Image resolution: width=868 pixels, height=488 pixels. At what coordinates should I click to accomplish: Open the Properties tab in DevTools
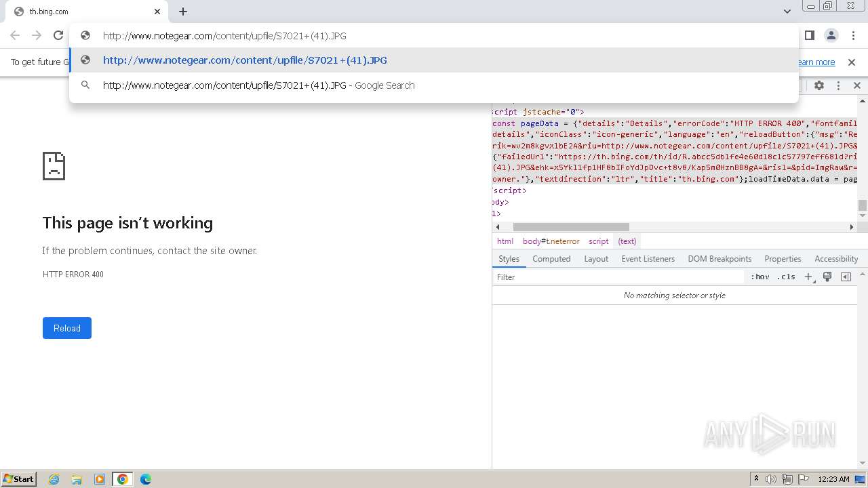783,259
